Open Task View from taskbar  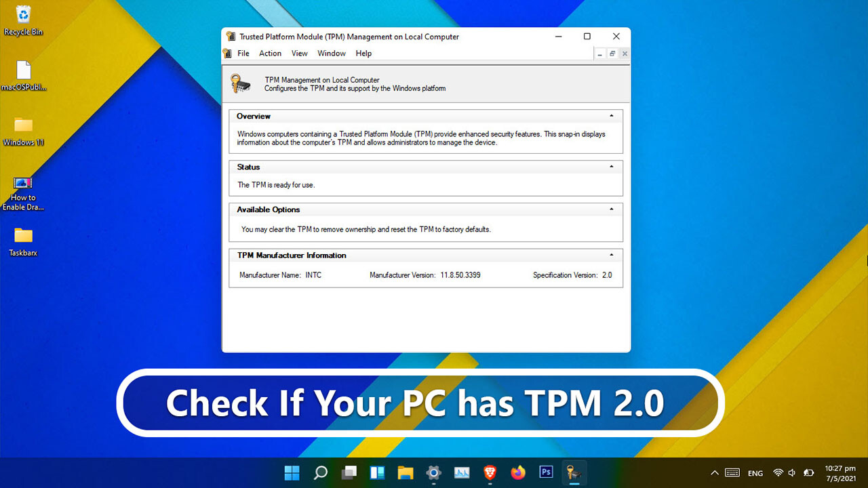tap(349, 472)
